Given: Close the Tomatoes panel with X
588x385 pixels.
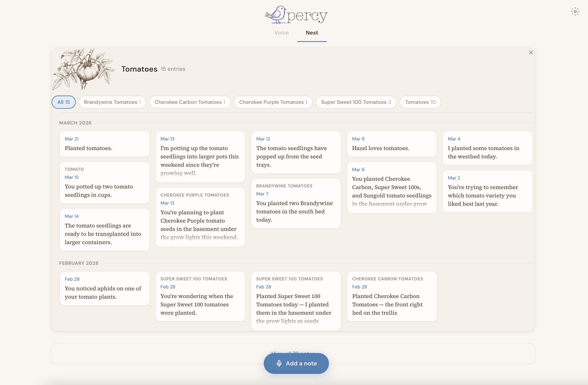Looking at the screenshot, I should click(531, 52).
